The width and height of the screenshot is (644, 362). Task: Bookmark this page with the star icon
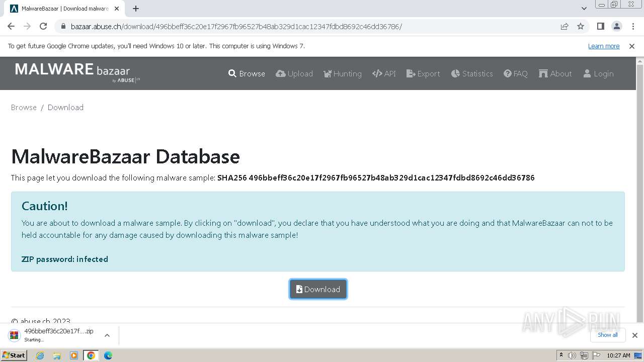(x=581, y=26)
